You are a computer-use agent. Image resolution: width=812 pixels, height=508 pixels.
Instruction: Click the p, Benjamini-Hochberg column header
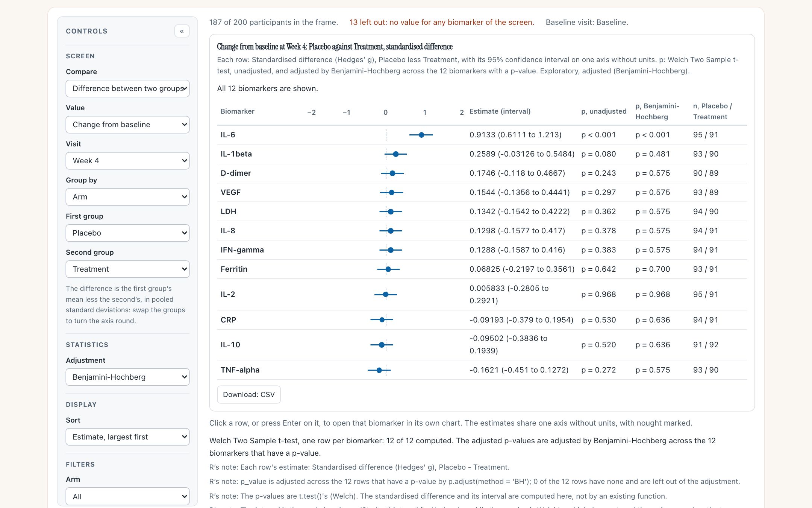[657, 111]
